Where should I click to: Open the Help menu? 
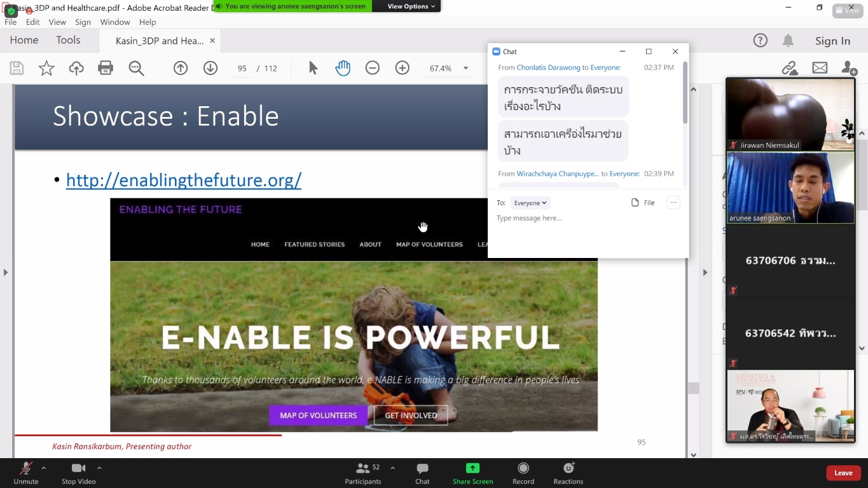point(148,22)
